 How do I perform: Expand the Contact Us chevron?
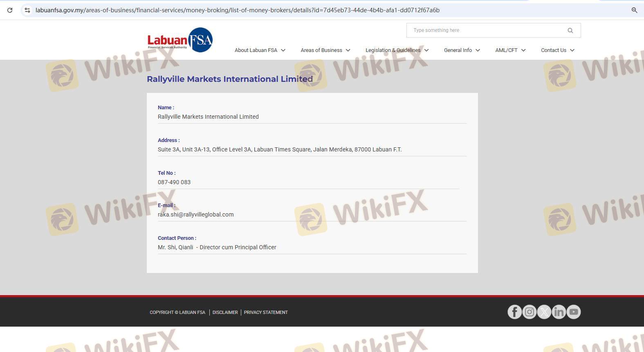tap(572, 50)
